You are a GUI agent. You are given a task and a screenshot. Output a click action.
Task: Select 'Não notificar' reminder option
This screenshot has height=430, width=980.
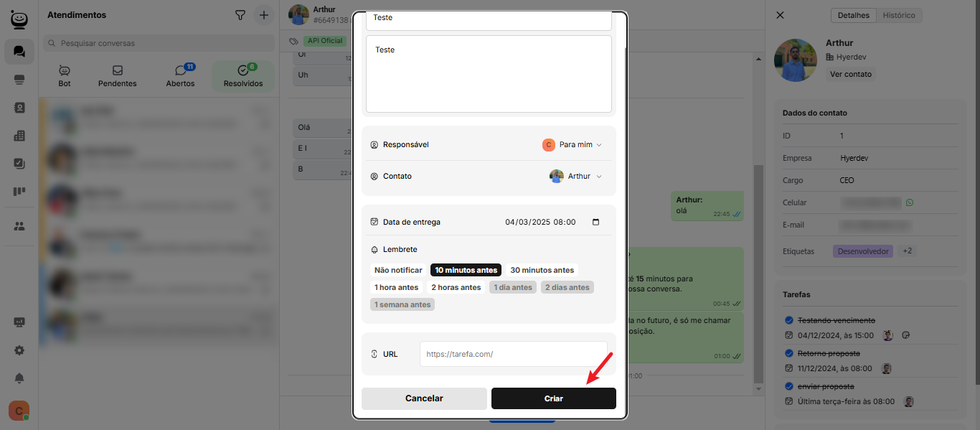[398, 270]
